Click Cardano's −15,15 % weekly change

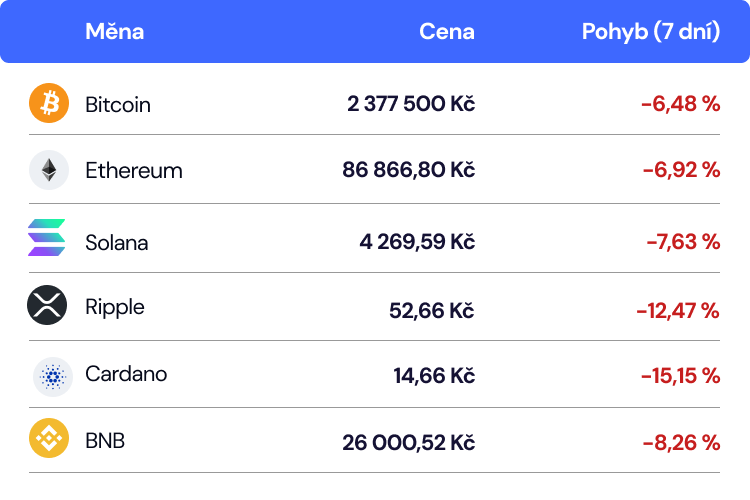pos(680,376)
